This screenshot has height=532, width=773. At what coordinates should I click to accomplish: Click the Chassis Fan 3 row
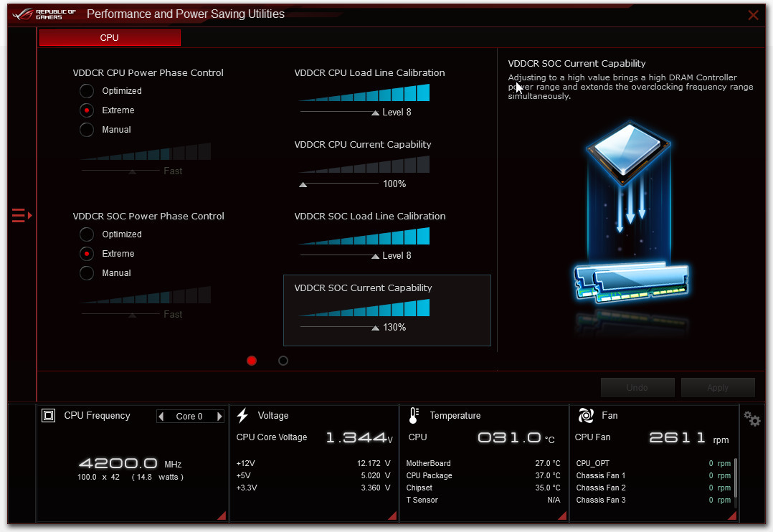click(653, 500)
